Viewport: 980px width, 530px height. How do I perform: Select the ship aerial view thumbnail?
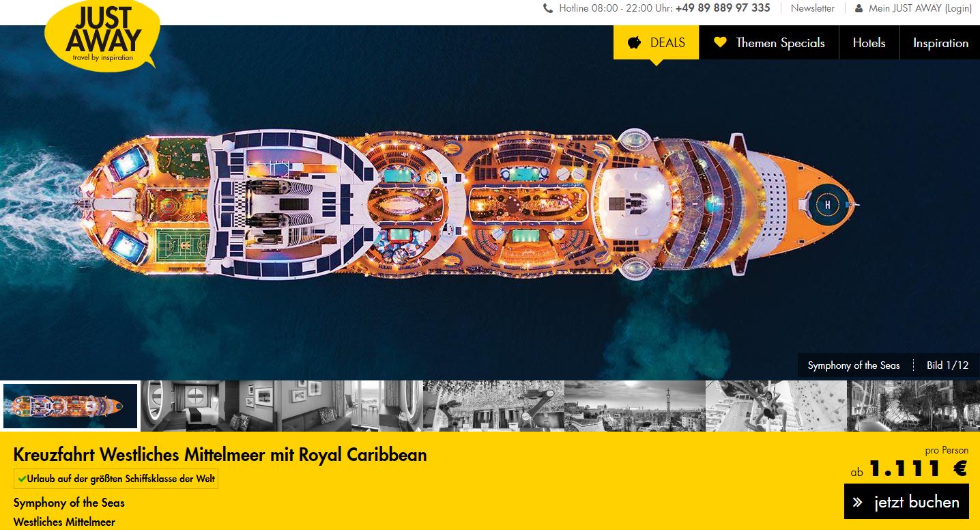click(70, 406)
